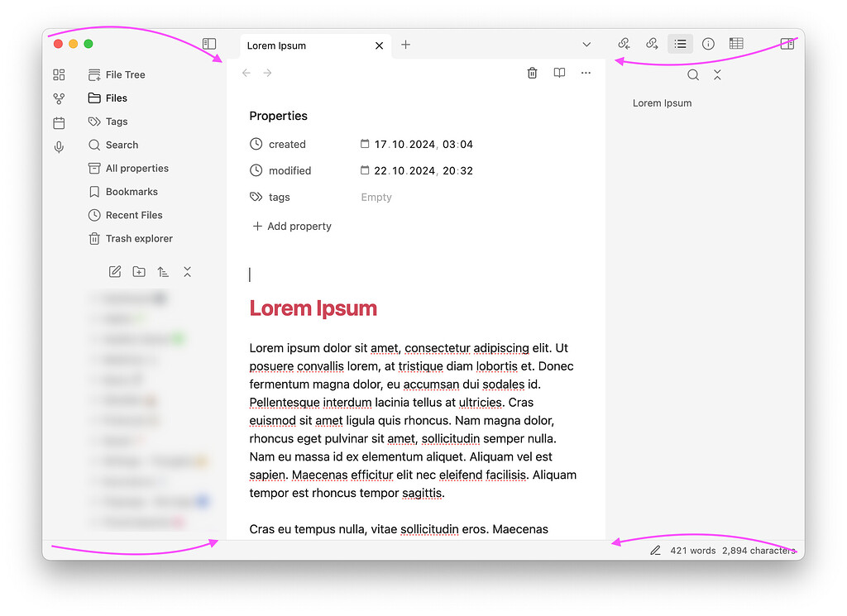Show outgoing links panel

click(x=652, y=43)
